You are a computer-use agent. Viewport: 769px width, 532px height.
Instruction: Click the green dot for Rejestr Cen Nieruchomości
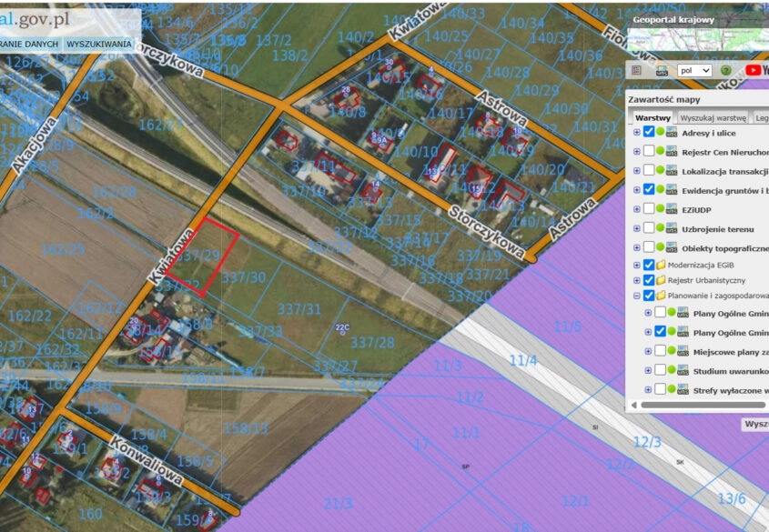pyautogui.click(x=661, y=151)
